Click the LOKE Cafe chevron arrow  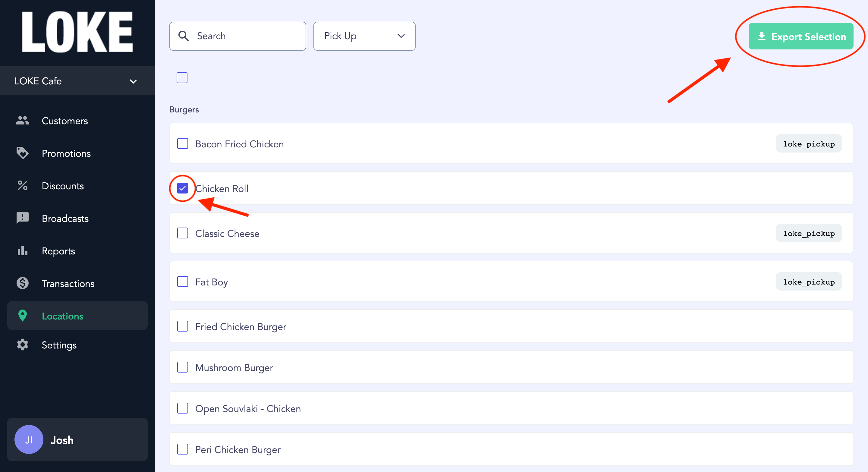coord(133,82)
